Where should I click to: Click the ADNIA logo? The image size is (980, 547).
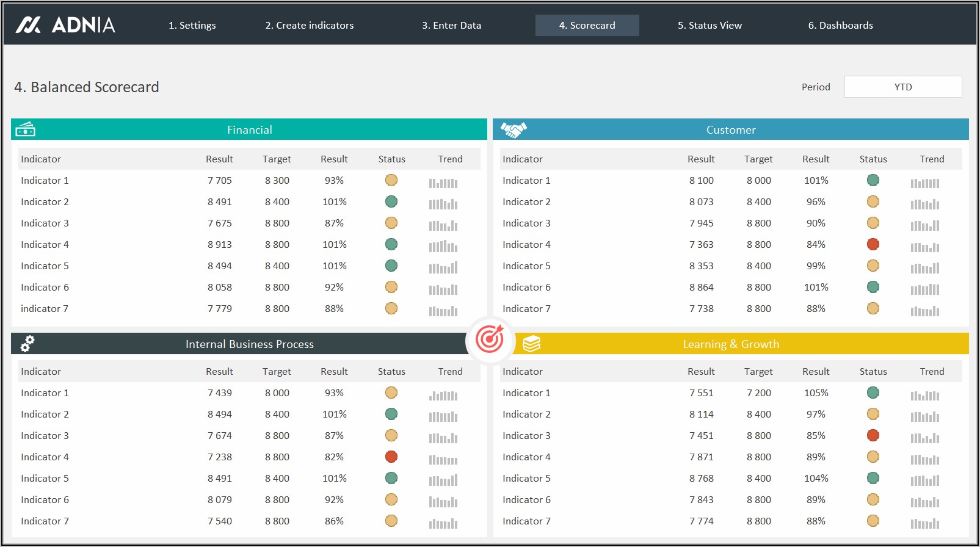[65, 25]
